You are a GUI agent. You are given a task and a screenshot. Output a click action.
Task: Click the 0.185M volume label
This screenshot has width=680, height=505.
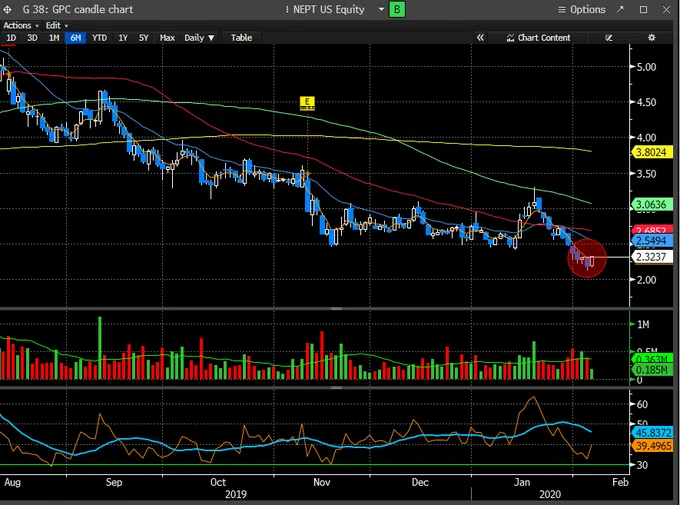(651, 370)
